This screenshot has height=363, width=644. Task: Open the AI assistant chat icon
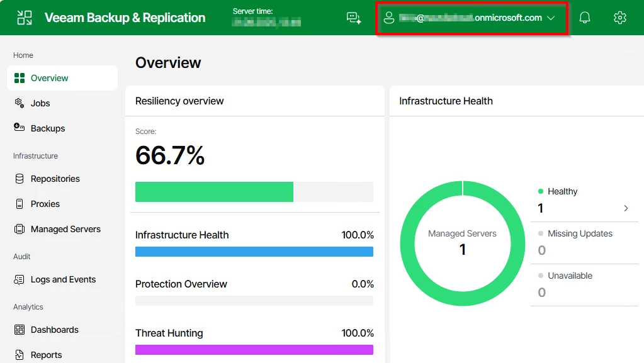[x=354, y=18]
